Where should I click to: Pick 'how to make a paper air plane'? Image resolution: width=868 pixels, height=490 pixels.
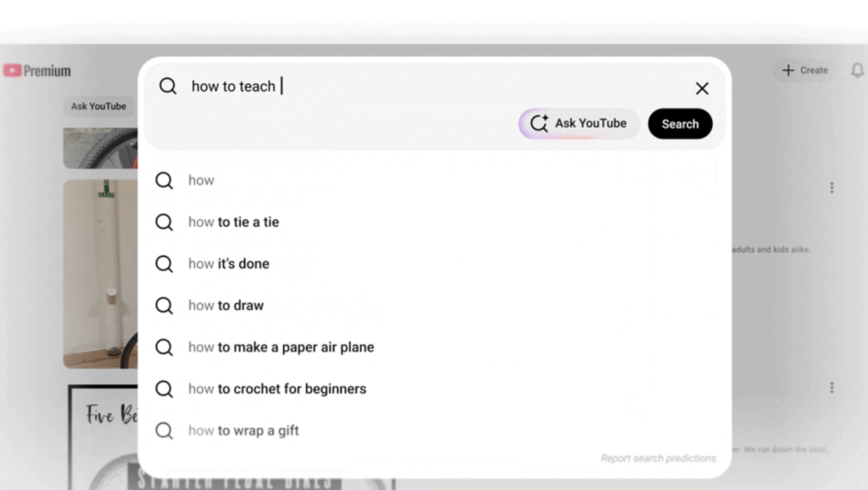[x=433, y=347]
